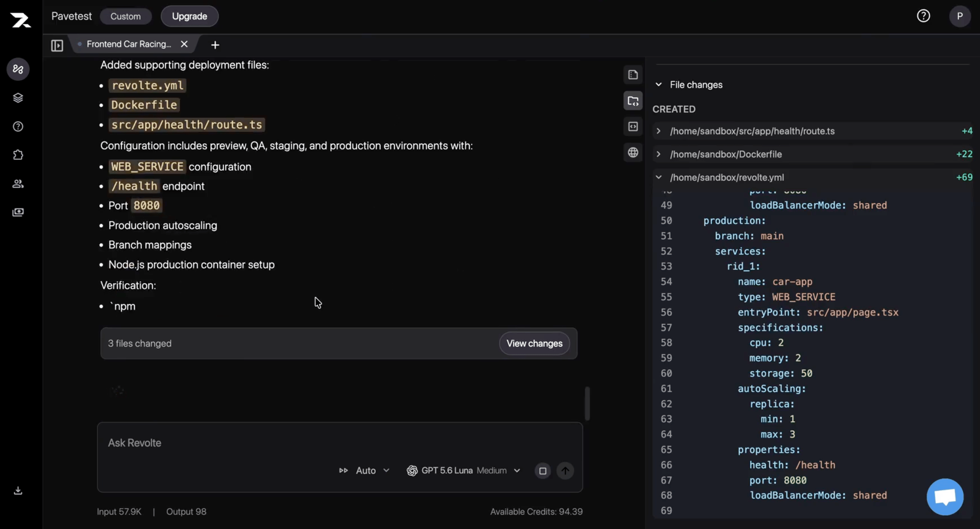This screenshot has width=980, height=529.
Task: Open the team members sidebar icon
Action: [x=18, y=184]
